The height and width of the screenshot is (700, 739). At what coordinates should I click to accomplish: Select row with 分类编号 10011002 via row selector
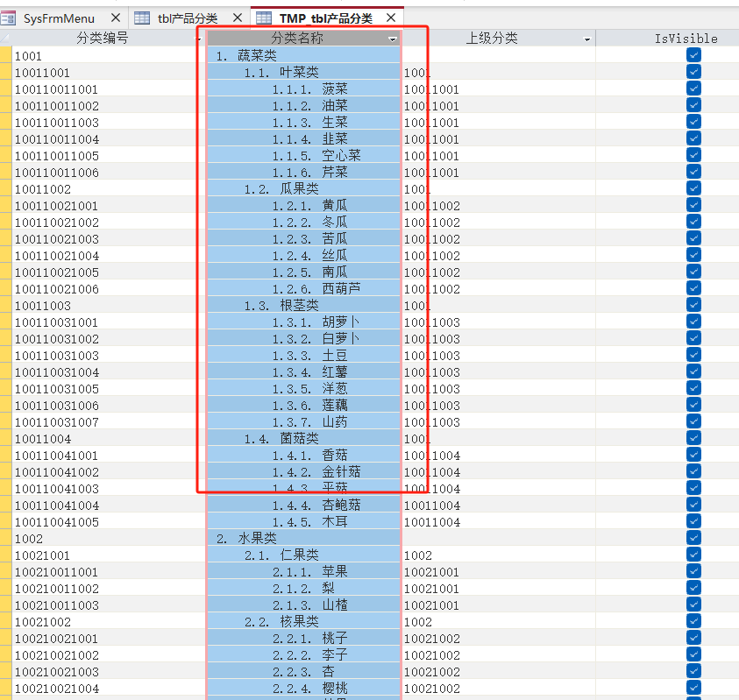tap(6, 189)
